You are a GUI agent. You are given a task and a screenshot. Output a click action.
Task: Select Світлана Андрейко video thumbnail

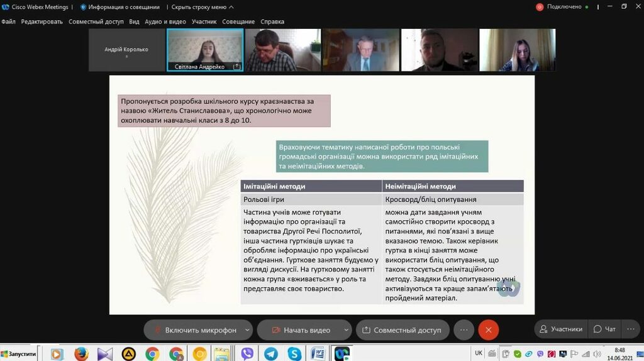[x=205, y=50]
